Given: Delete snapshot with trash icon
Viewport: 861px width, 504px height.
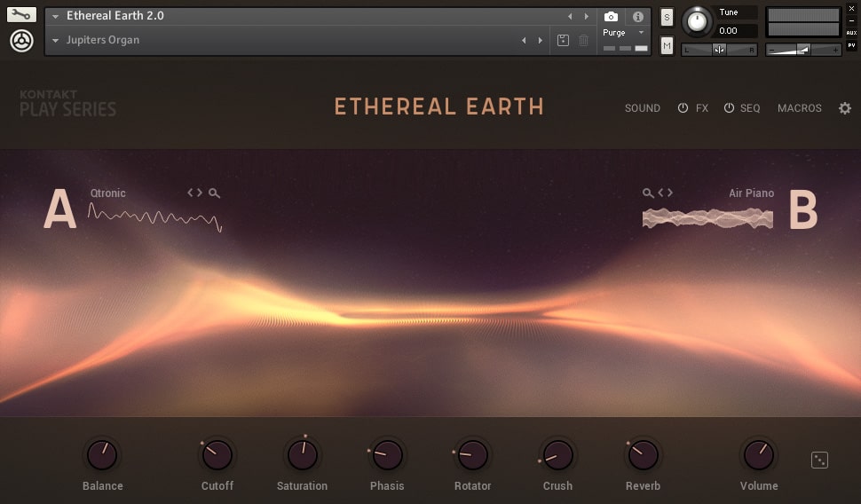Looking at the screenshot, I should (x=584, y=40).
